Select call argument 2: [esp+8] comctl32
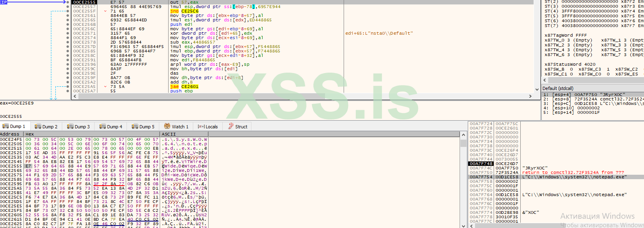Screen dimensions: 644x228 (x=593, y=99)
